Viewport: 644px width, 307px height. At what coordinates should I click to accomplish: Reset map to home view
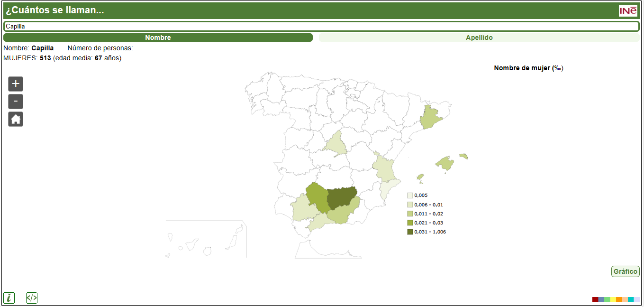(x=16, y=119)
